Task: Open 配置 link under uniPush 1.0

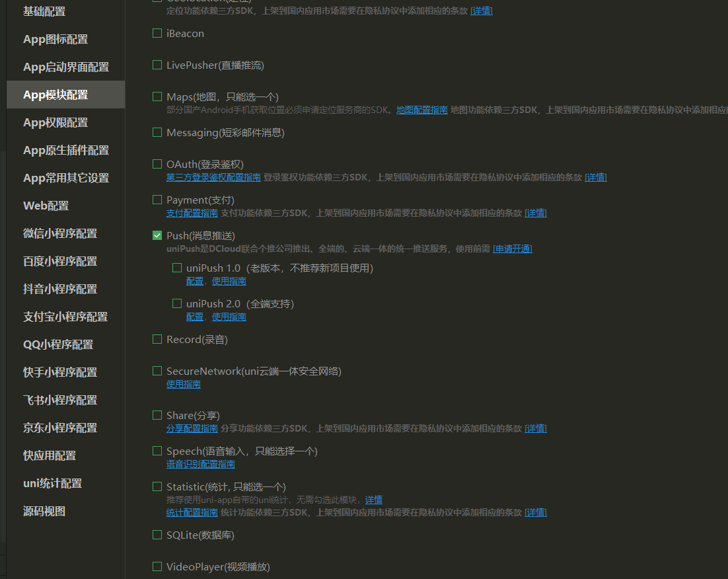Action: (194, 281)
